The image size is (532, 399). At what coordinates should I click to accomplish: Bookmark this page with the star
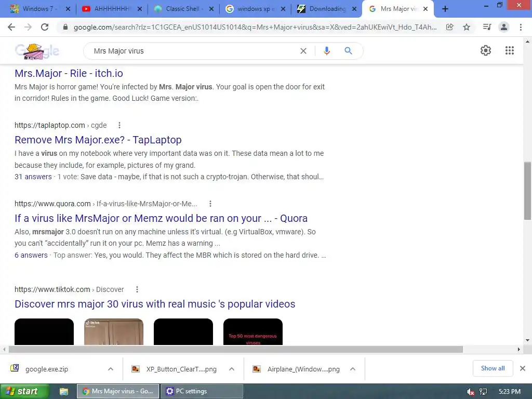[467, 27]
